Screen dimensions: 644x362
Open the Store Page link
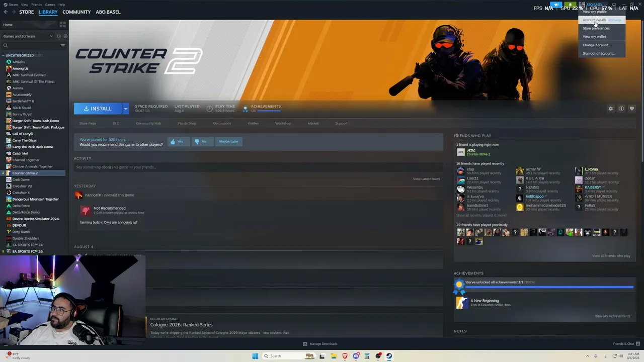[x=88, y=123]
